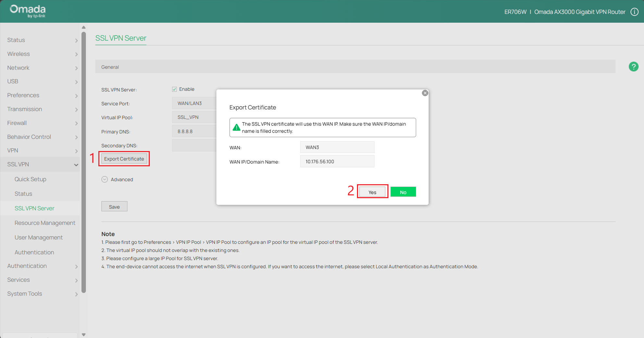Expand the Status menu chevron

pyautogui.click(x=76, y=40)
